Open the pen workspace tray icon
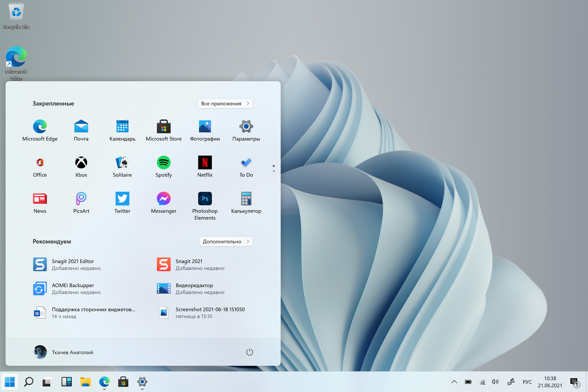Screen dimensions: 588x392 click(x=511, y=382)
